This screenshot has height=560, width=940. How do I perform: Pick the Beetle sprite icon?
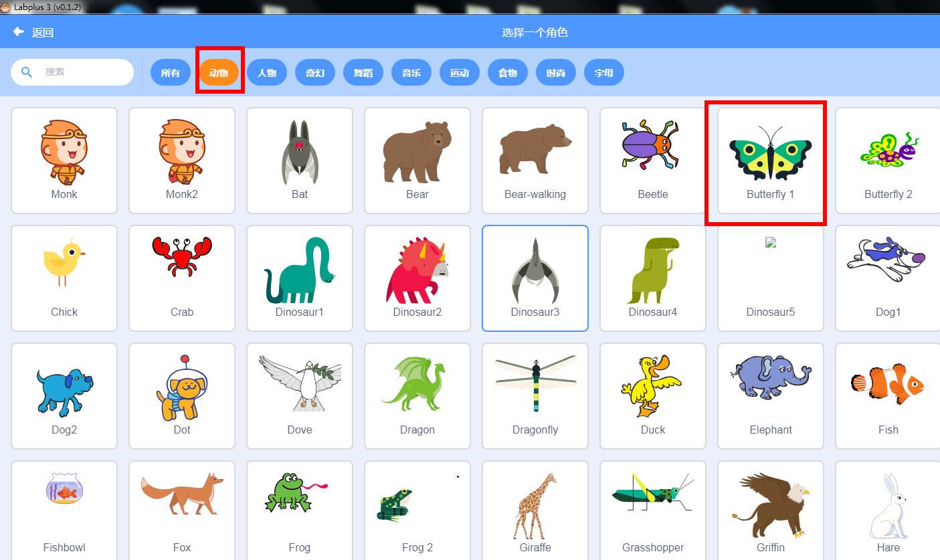point(653,145)
